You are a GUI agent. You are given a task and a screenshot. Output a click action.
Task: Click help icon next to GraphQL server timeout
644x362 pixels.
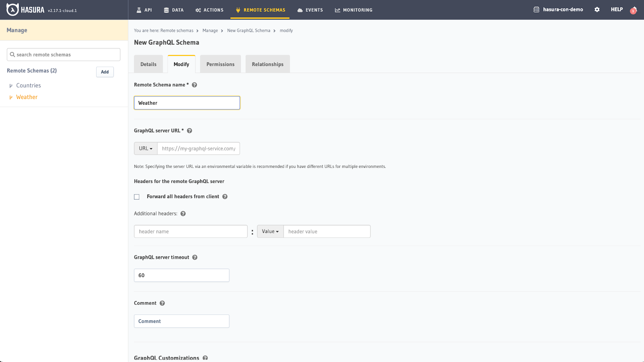195,258
